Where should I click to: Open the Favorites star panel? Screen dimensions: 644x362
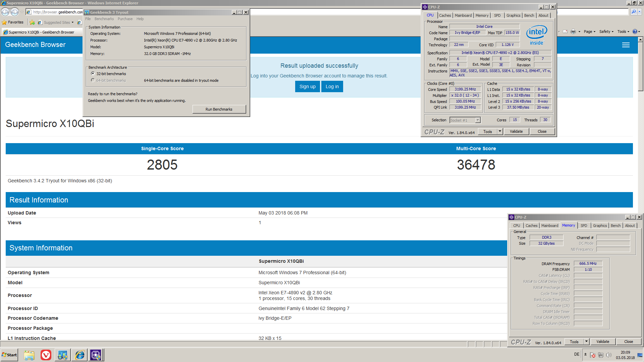[13, 22]
